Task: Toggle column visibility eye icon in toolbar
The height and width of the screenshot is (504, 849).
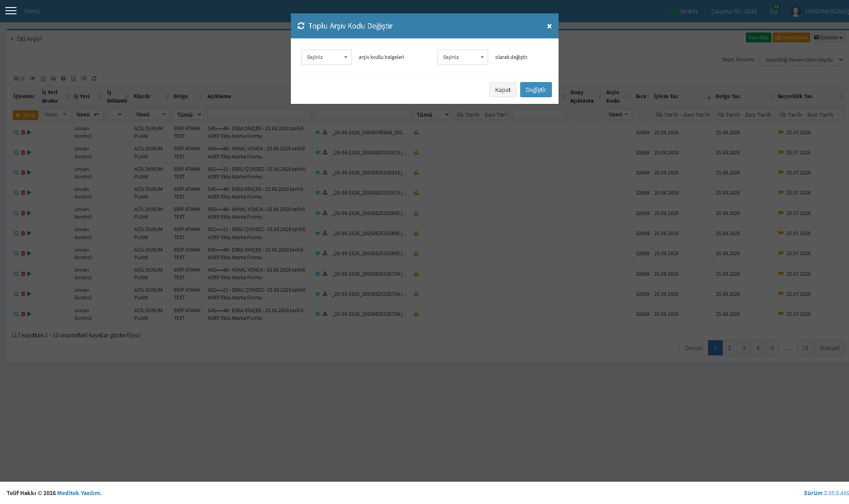Action: pos(33,78)
